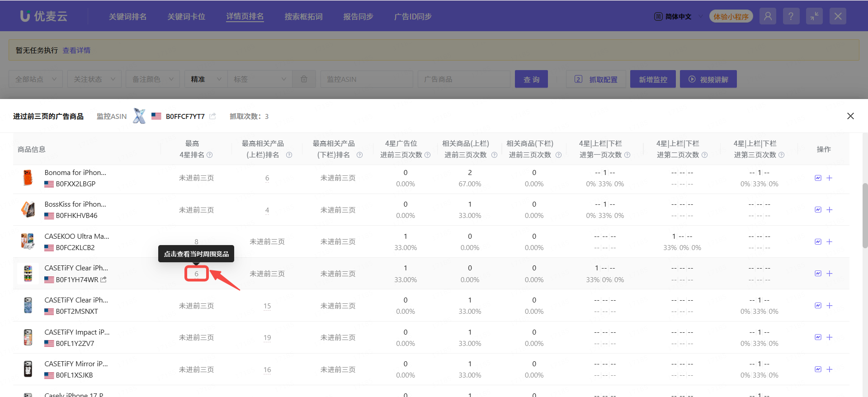Click the 广告商品 input field
This screenshot has height=397, width=868.
(464, 79)
